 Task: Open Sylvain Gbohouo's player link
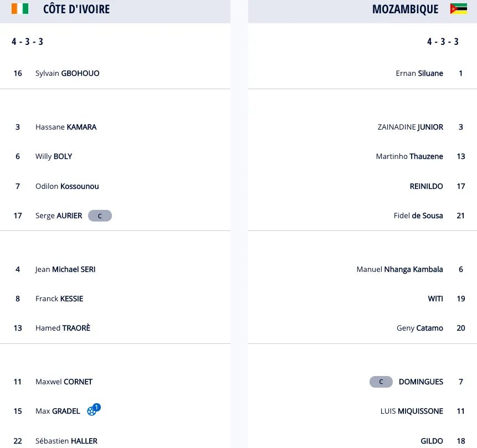[x=67, y=73]
